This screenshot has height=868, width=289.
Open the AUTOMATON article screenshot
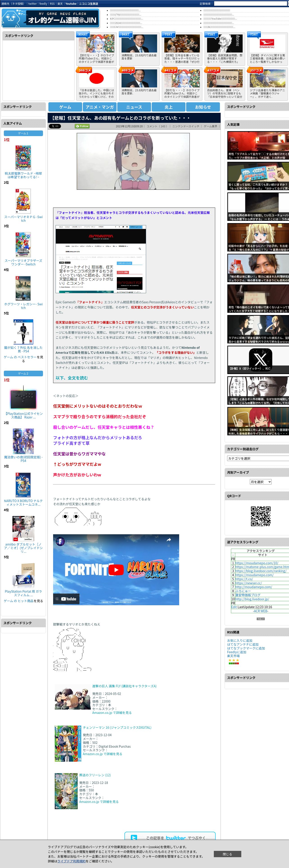click(101, 259)
